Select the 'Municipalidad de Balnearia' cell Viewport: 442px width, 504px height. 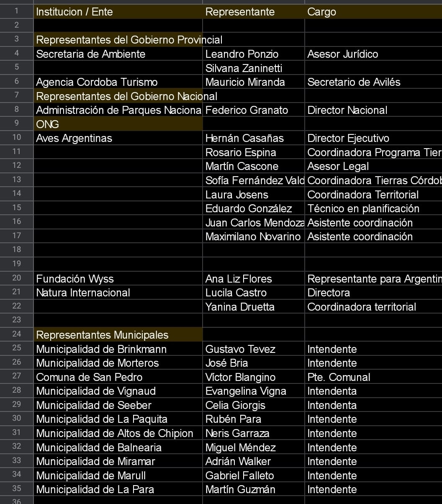click(118, 447)
